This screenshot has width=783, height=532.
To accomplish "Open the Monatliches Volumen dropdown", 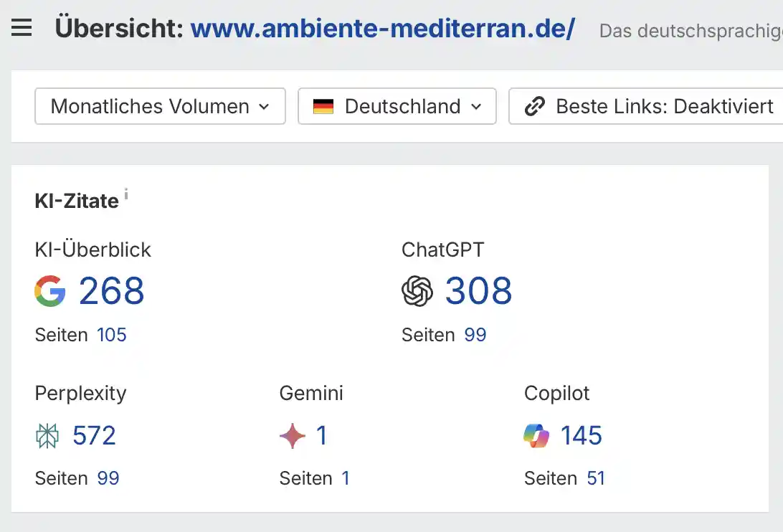I will 159,106.
